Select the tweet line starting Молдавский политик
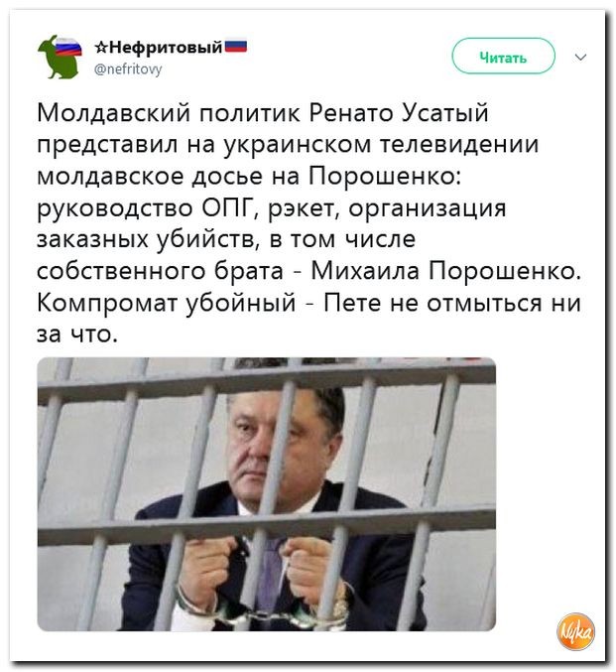 coord(263,113)
